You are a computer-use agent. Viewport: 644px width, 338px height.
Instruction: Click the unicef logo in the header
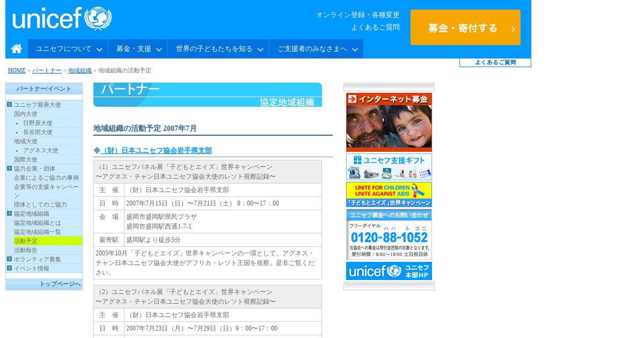click(62, 19)
